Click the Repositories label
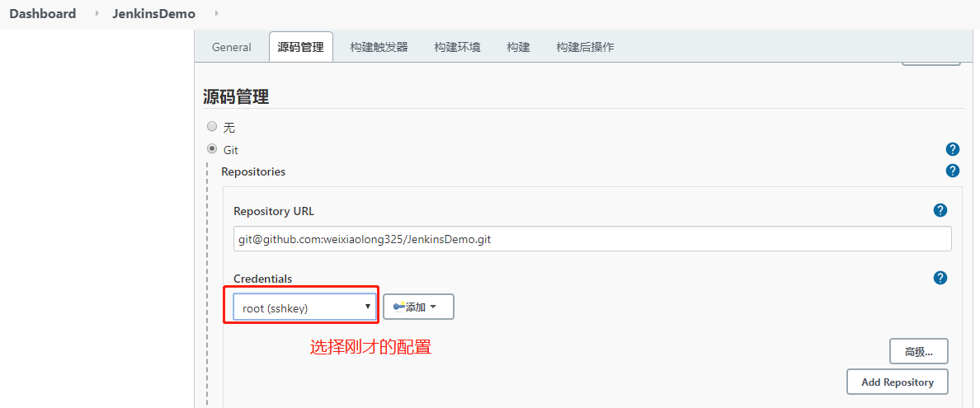980x408 pixels. (253, 171)
